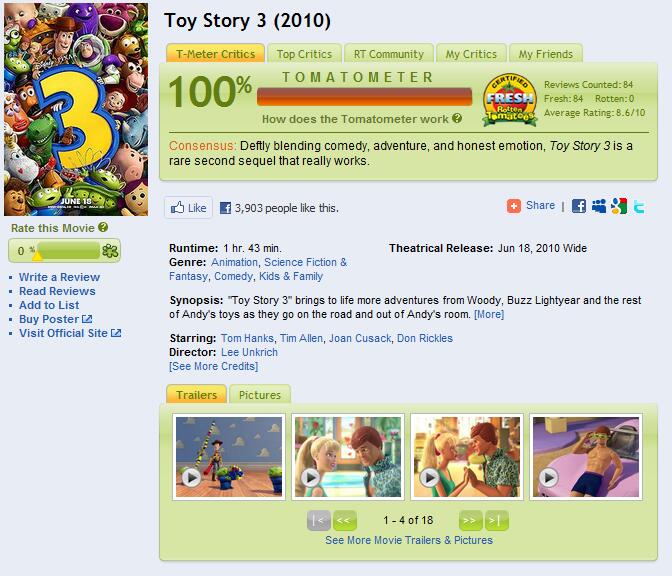Expand the synopsis with [More]
This screenshot has width=672, height=576.
(489, 314)
